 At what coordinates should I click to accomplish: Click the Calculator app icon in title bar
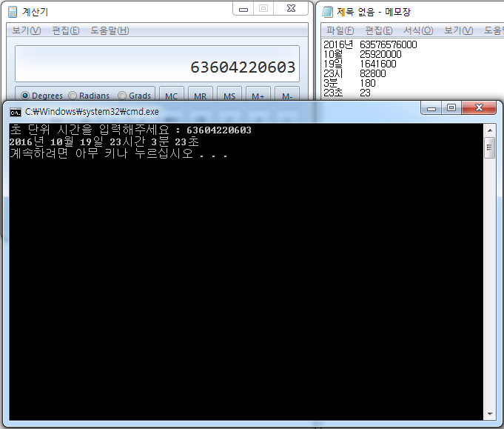[x=13, y=12]
